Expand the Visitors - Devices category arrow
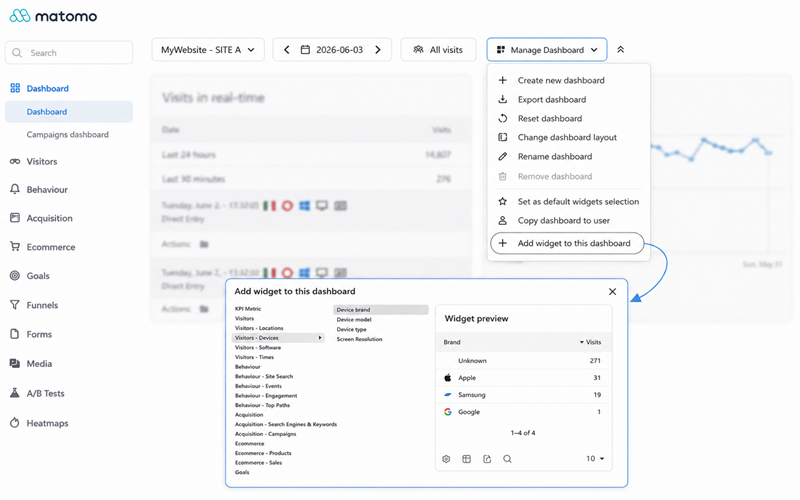The image size is (800, 500). pos(320,338)
